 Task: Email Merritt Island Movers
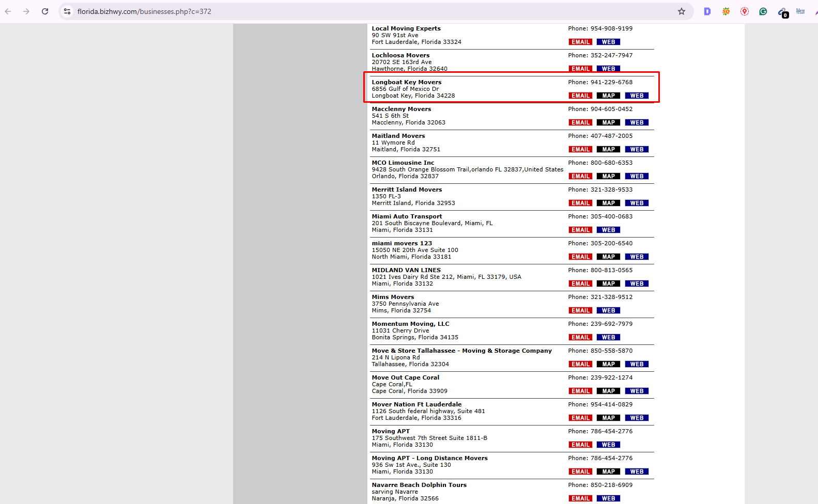tap(580, 203)
